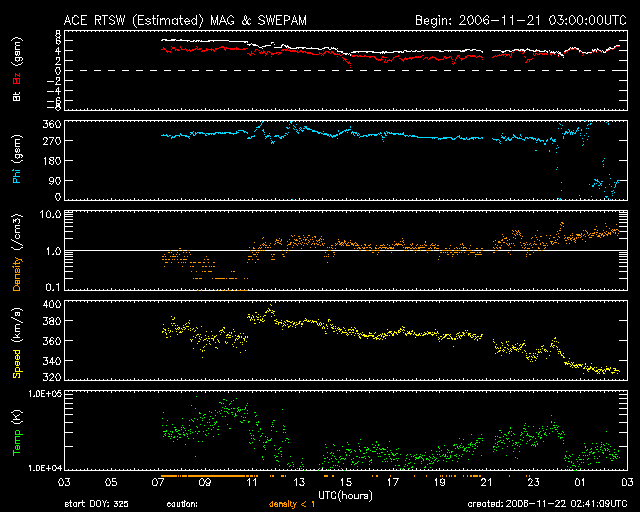Click the 'Bt Bz (gsm)' axis label
640x512 pixels.
pyautogui.click(x=17, y=69)
